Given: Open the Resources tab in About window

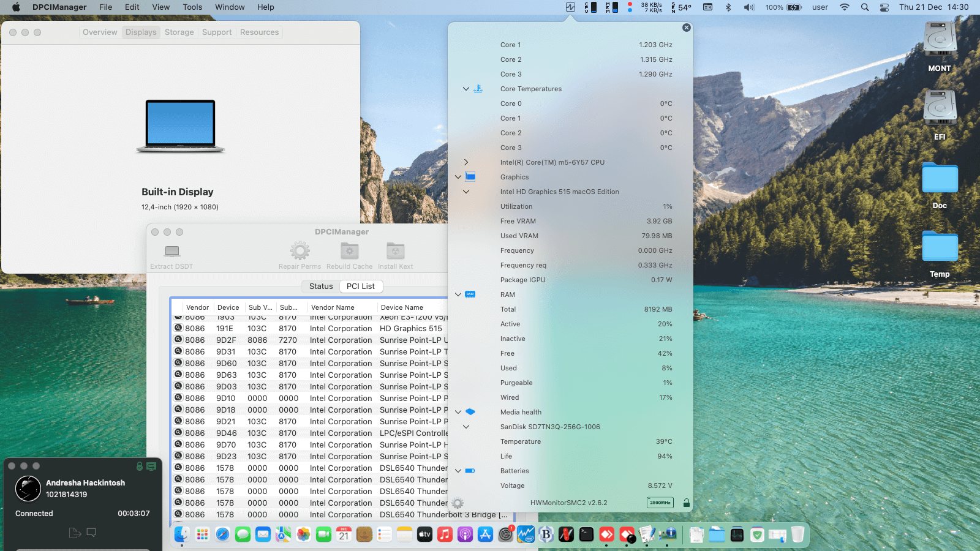Looking at the screenshot, I should point(259,32).
